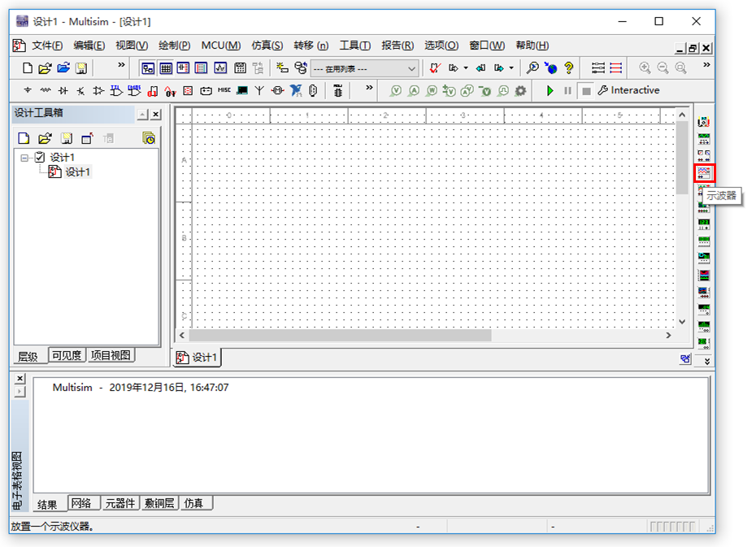Run electrical rules check
This screenshot has width=756, height=547.
point(435,68)
